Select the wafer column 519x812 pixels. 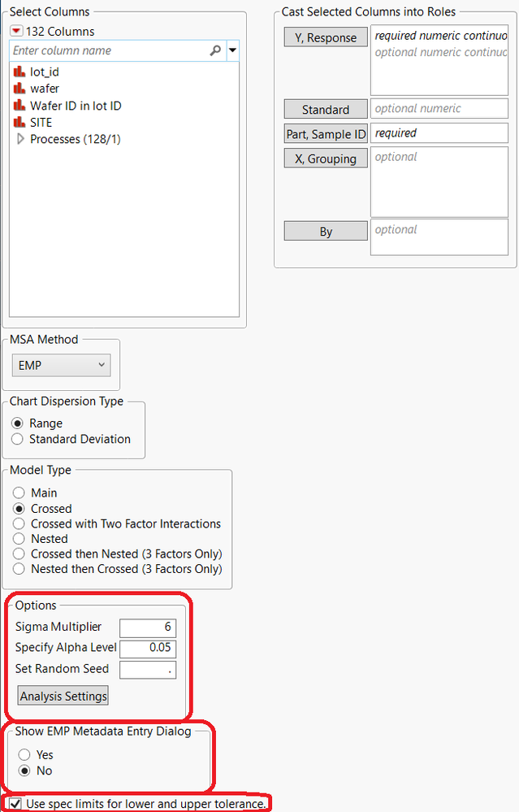pos(45,89)
